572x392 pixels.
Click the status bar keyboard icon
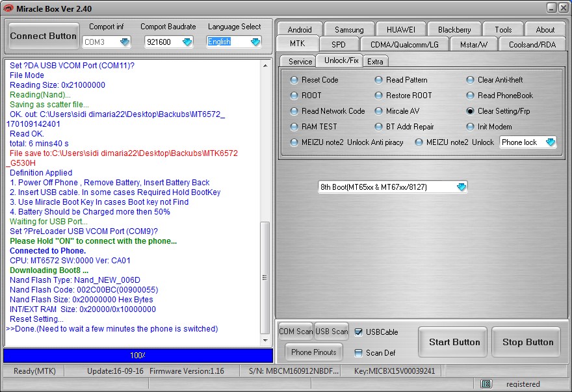coord(486,384)
